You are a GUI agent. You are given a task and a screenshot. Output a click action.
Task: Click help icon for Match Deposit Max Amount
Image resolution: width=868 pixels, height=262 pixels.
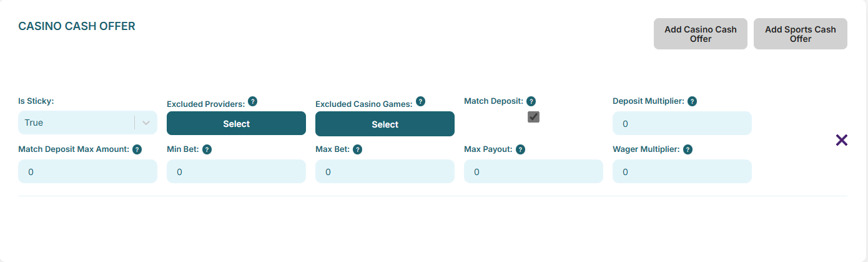(x=137, y=149)
